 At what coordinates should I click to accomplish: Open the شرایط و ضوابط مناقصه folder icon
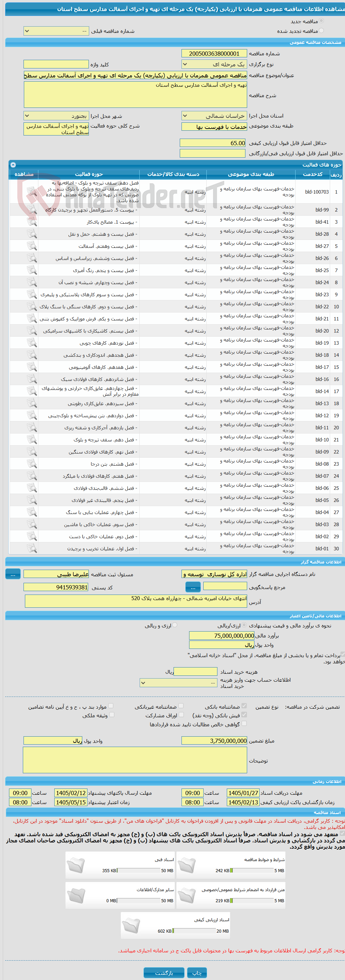pyautogui.click(x=187, y=865)
